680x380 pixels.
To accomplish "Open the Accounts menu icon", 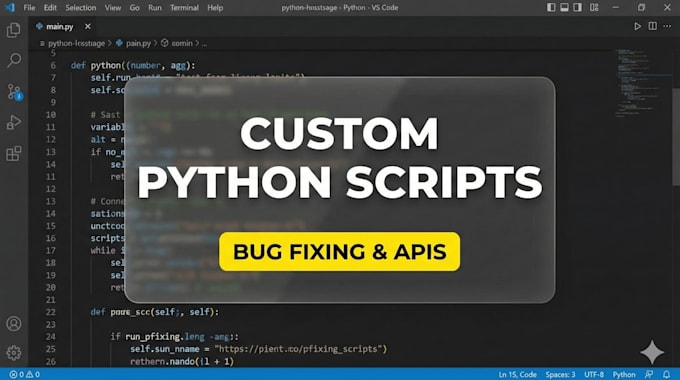I will point(14,324).
